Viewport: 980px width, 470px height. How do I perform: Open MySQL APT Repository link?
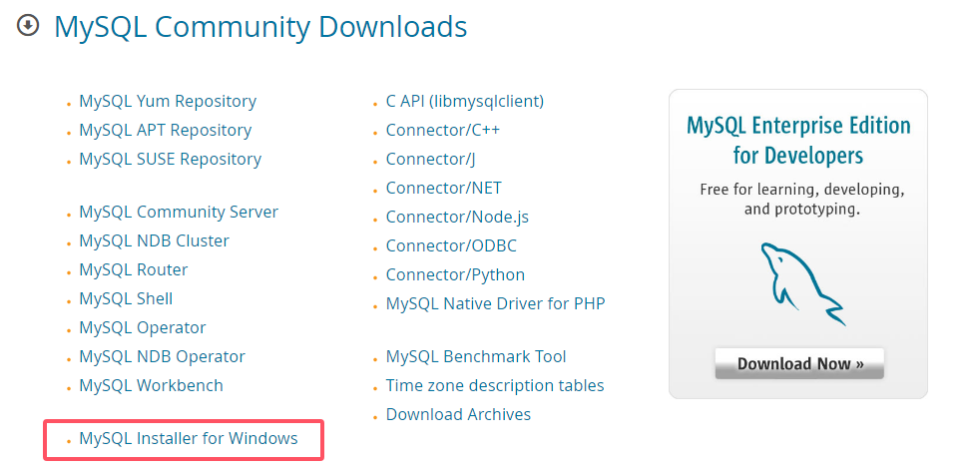165,130
